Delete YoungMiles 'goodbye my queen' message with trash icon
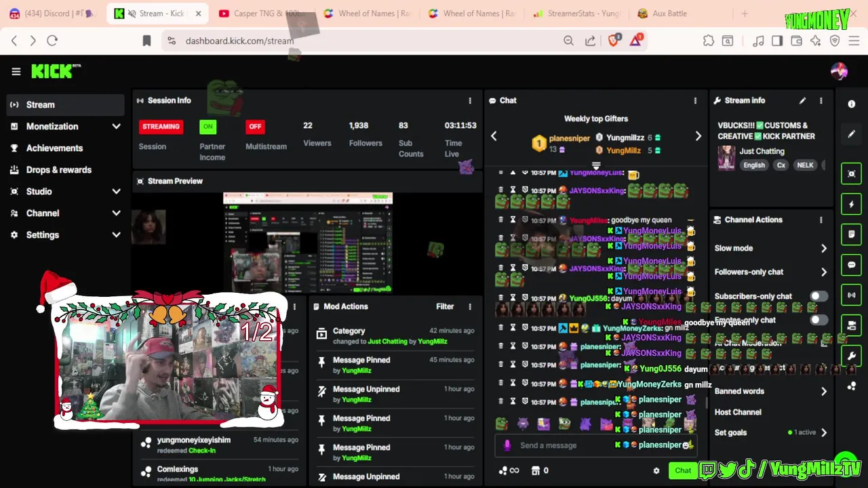The width and height of the screenshot is (868, 488). 501,220
